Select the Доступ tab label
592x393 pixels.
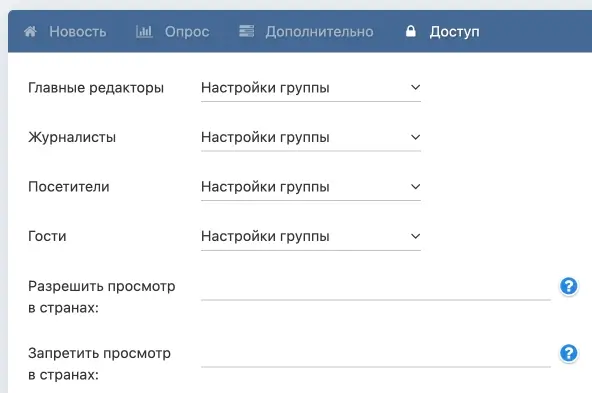454,32
